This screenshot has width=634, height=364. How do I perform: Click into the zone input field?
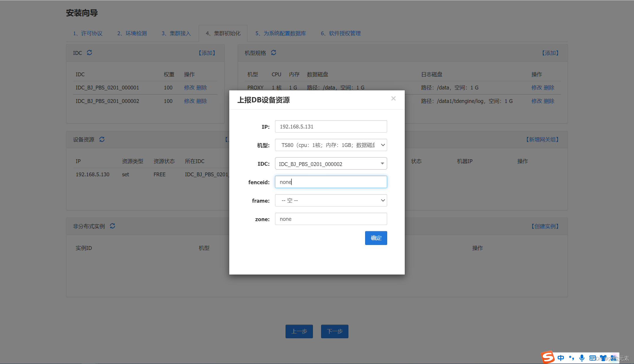click(331, 219)
